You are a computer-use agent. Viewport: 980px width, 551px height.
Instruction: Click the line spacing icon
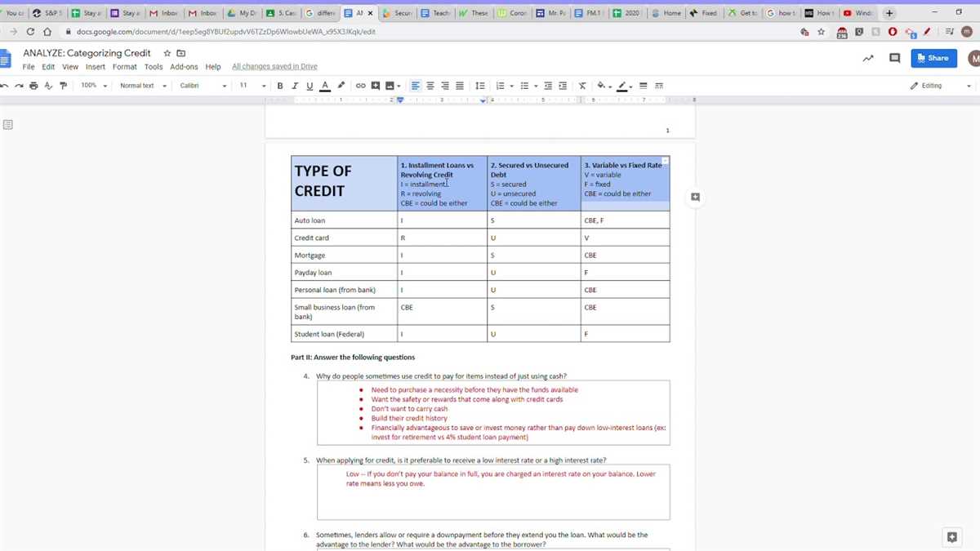tap(480, 86)
